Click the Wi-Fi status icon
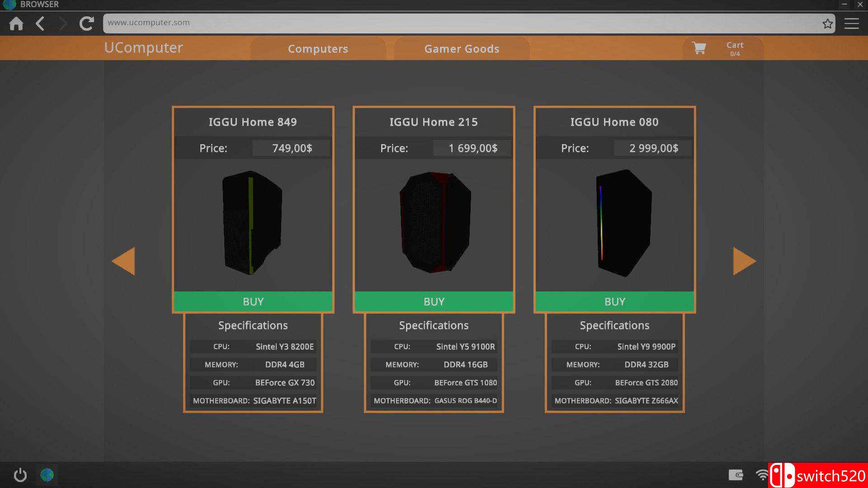 click(x=762, y=475)
